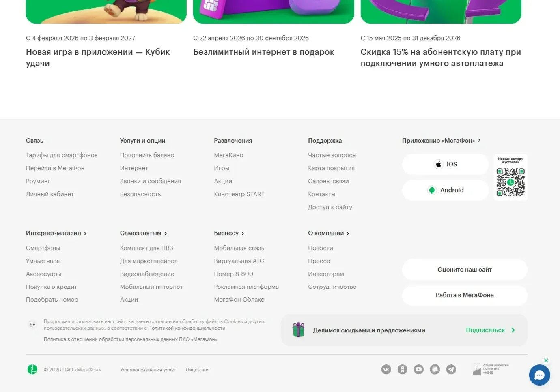
Task: Open 'Звонки и сообщения' link
Action: (151, 181)
